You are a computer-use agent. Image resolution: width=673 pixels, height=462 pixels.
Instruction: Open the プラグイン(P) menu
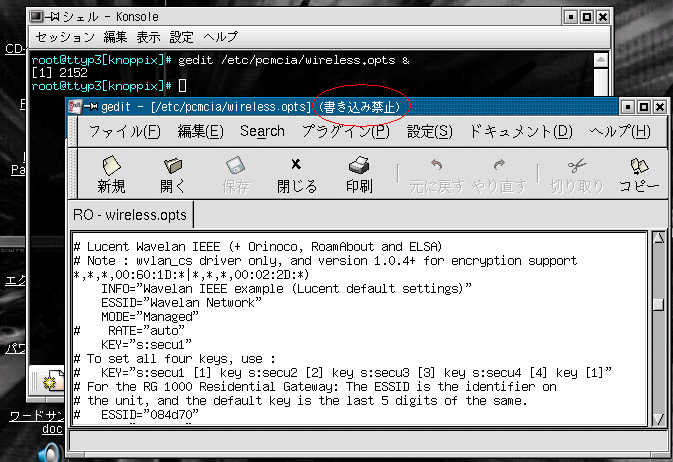346,131
